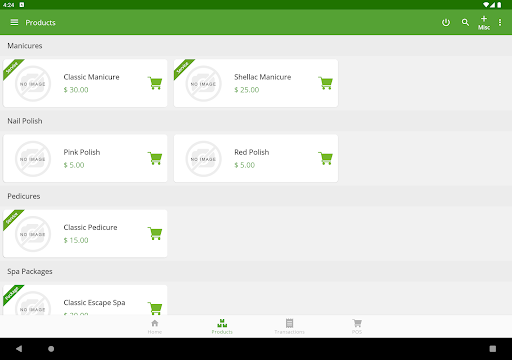Viewport: 512px width, 360px height.
Task: Tap the Android recent apps square
Action: point(493,349)
